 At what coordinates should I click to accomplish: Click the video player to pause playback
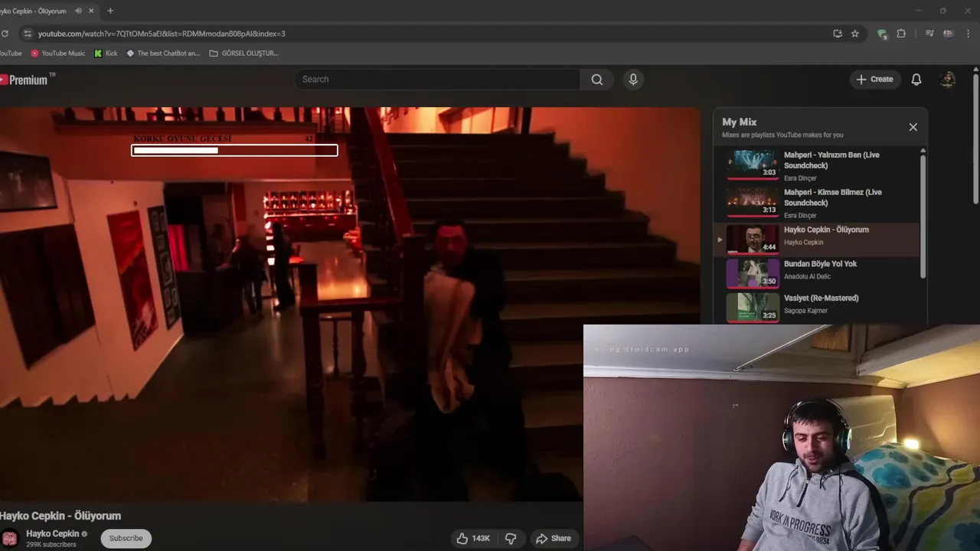(x=350, y=305)
